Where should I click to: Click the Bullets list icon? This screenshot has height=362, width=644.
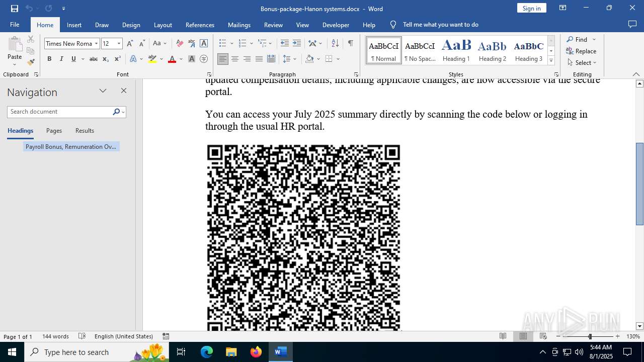point(223,44)
